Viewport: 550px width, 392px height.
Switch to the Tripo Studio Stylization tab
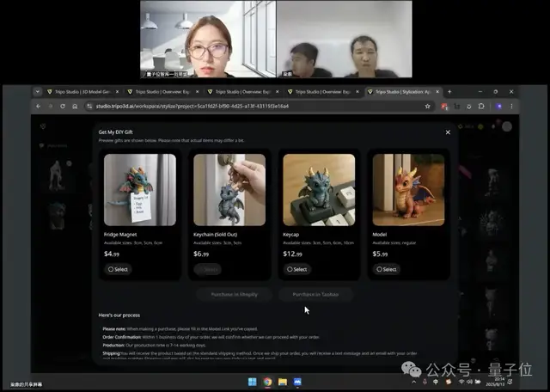click(x=402, y=91)
